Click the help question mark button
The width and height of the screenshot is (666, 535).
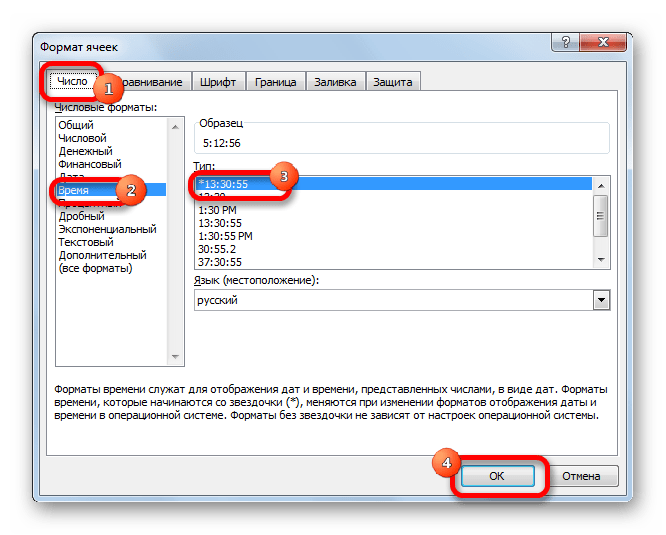click(x=565, y=42)
